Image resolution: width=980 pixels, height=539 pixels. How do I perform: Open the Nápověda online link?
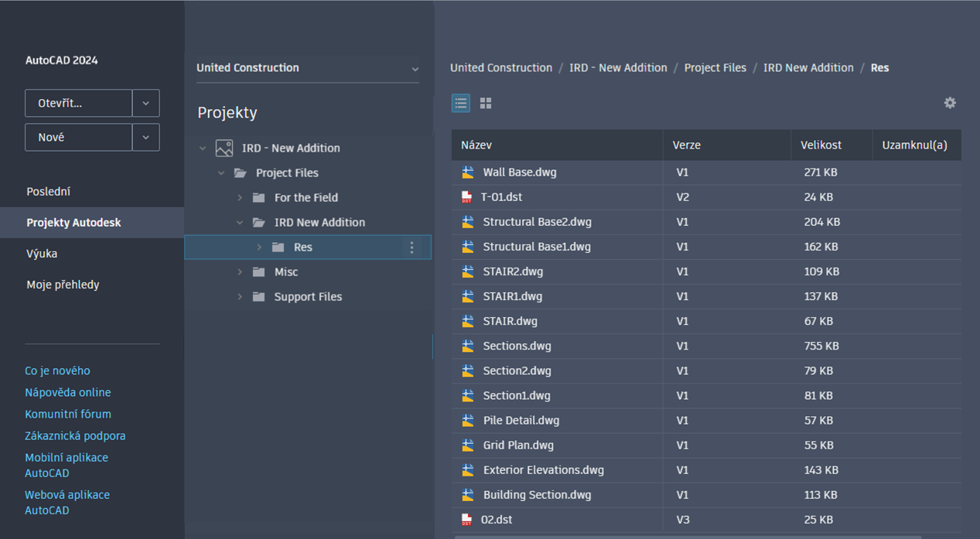point(68,392)
